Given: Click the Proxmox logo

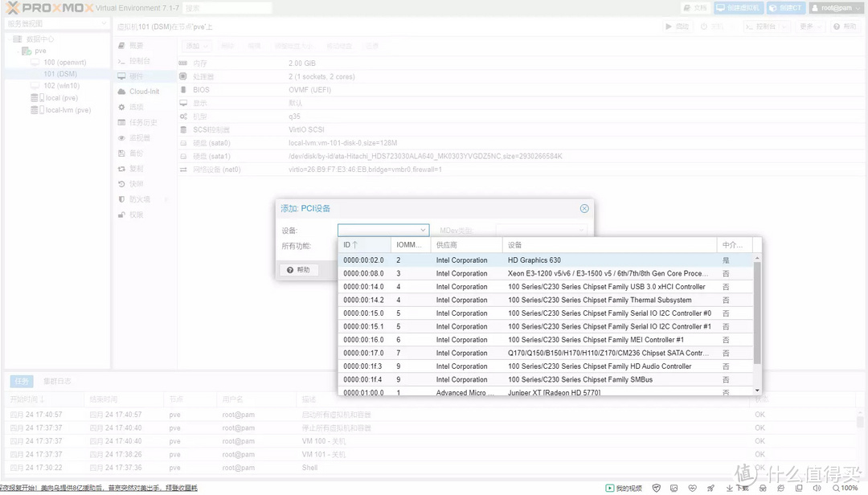Looking at the screenshot, I should coord(50,8).
